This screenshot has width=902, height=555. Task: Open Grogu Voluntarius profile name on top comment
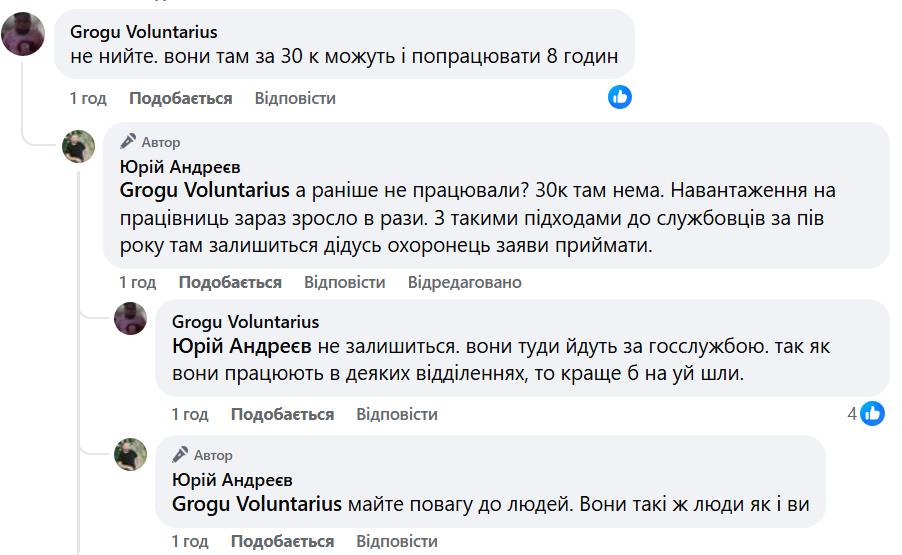(144, 32)
